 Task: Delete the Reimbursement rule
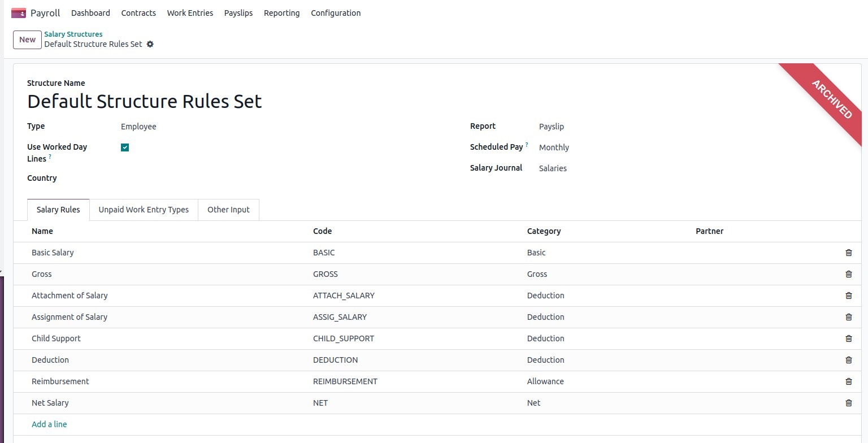848,381
